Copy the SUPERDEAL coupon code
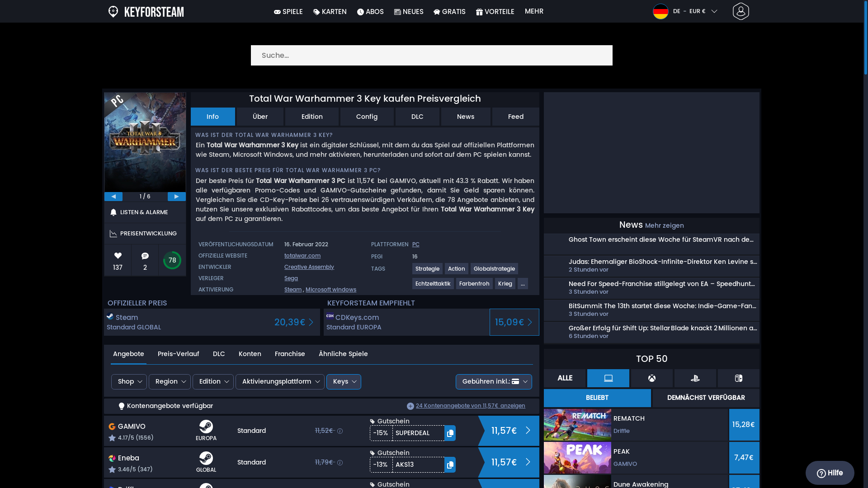Screen dimensions: 868x488 450,433
